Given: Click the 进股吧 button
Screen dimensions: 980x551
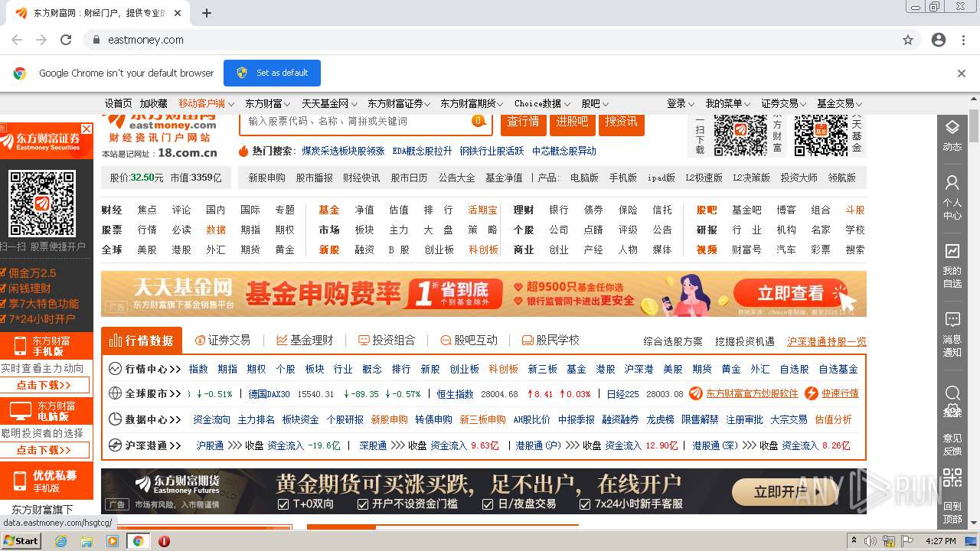Looking at the screenshot, I should click(573, 122).
